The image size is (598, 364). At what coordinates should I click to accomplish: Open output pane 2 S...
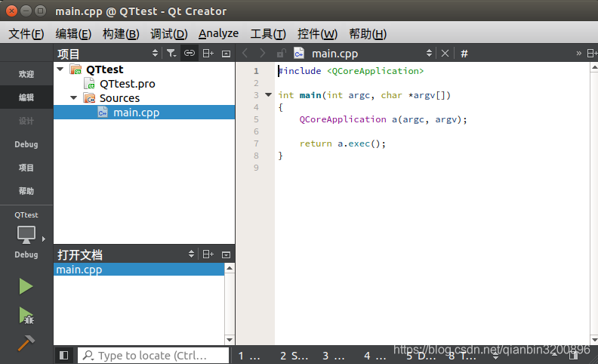[x=294, y=356]
